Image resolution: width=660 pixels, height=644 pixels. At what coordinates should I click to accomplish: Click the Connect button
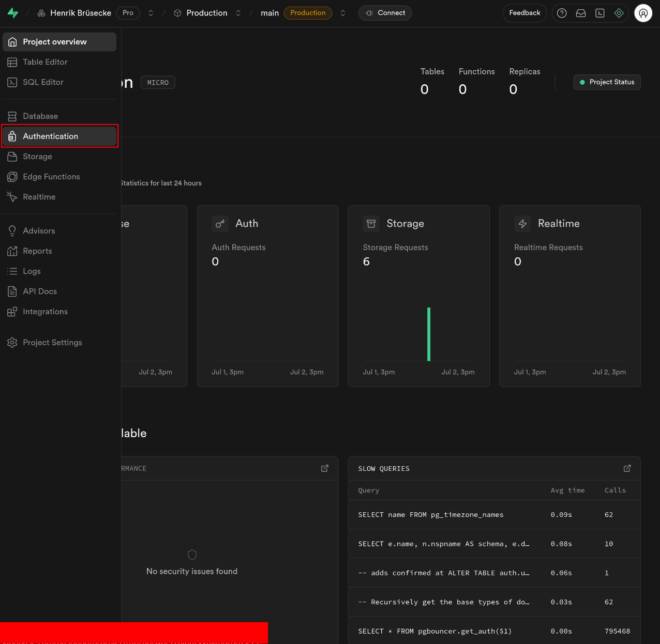(x=385, y=13)
